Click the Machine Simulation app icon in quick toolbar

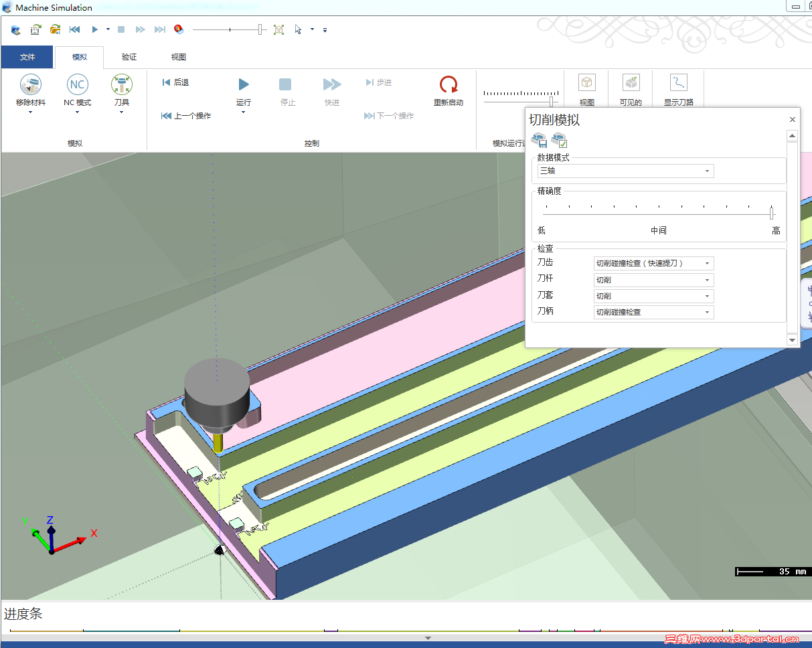pyautogui.click(x=15, y=29)
